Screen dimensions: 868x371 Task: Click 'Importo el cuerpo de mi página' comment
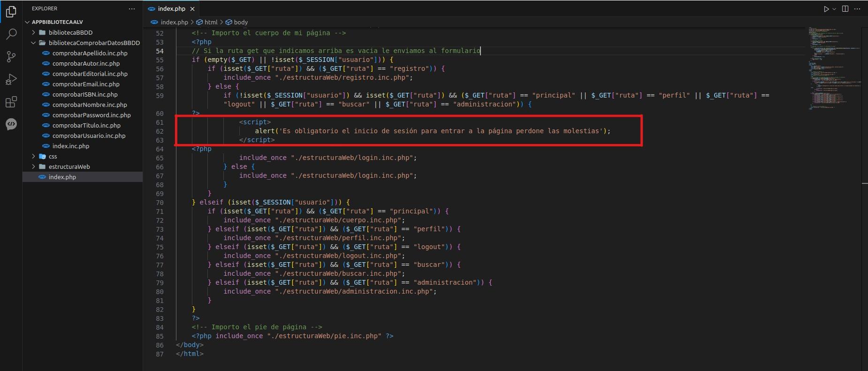pyautogui.click(x=269, y=33)
